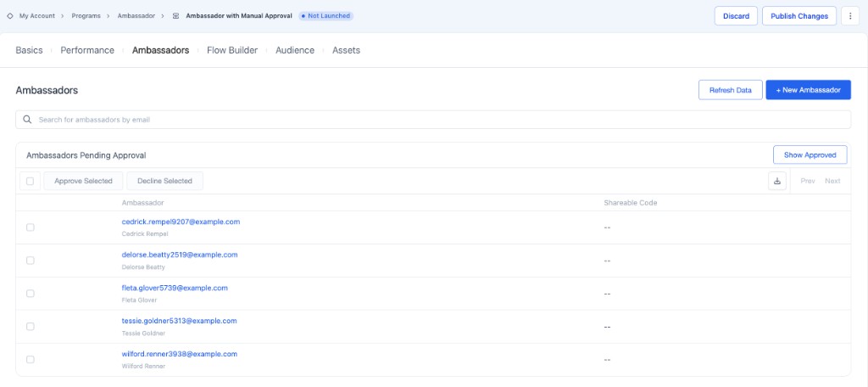
Task: Open Programs breadcrumb
Action: [86, 16]
